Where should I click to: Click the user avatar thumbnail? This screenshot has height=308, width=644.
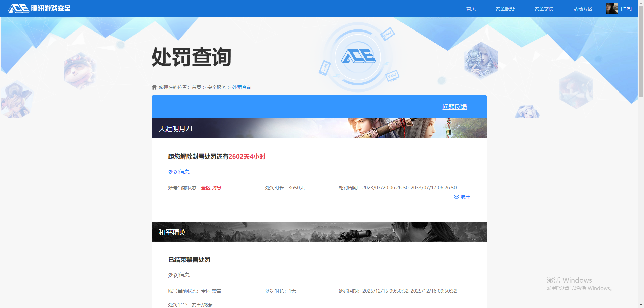611,8
